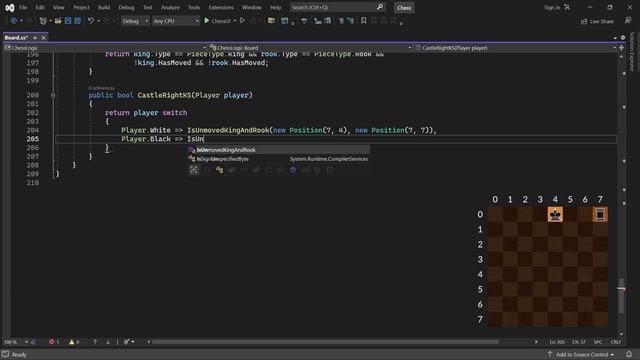Click the navigate backward toolbar icon
This screenshot has width=640, height=360.
13,21
